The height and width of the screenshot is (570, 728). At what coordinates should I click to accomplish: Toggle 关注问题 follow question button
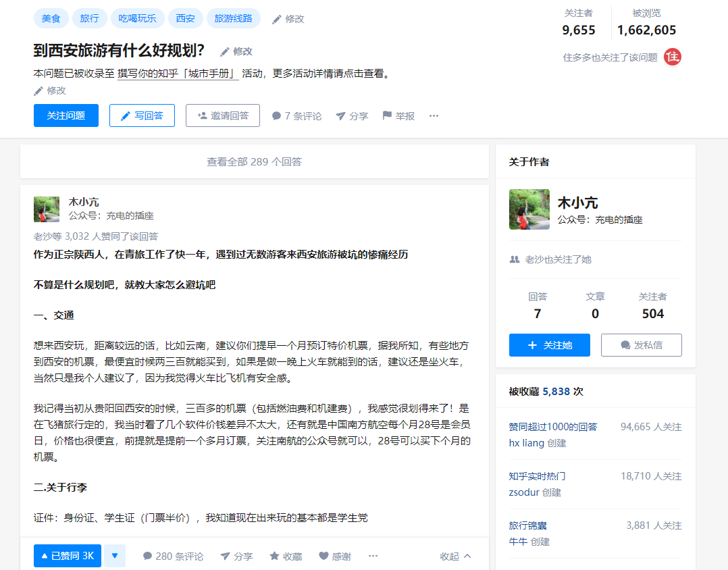coord(66,115)
